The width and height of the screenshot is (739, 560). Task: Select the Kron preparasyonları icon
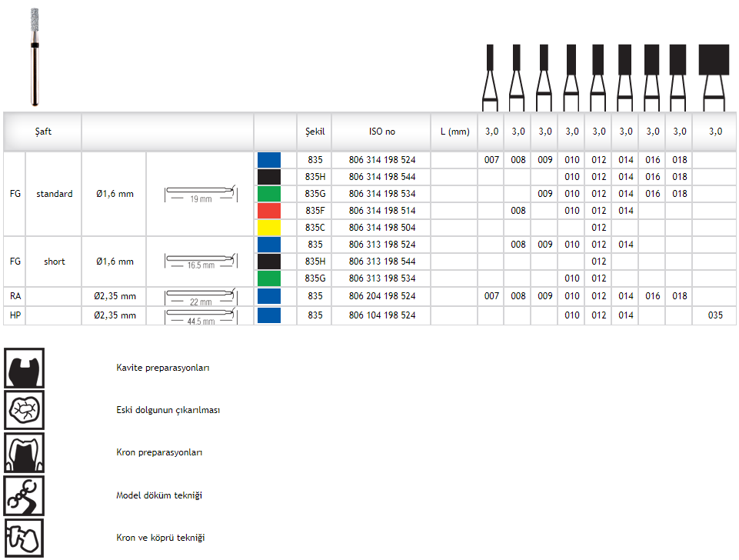click(24, 452)
